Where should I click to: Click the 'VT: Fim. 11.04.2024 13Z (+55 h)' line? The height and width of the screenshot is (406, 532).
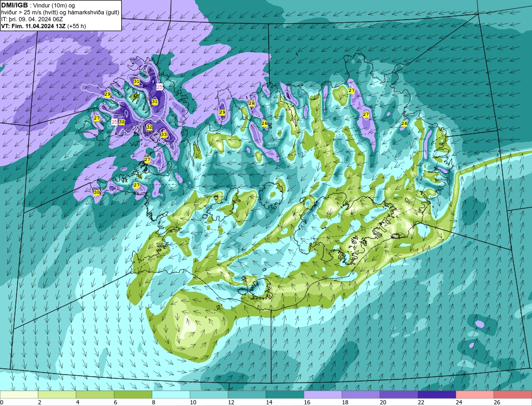[x=44, y=26]
